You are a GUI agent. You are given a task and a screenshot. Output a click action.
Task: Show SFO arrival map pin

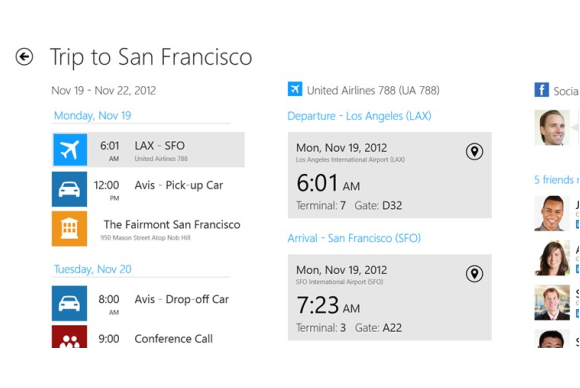[x=474, y=274]
